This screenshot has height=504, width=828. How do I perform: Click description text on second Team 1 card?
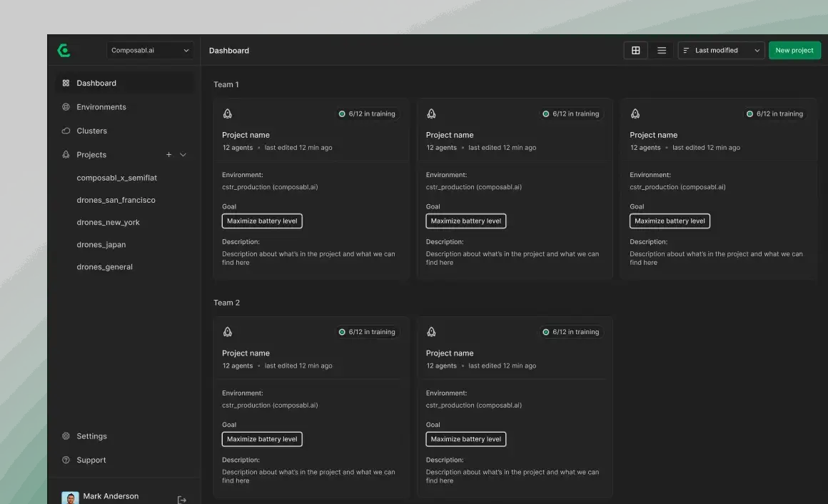click(513, 258)
